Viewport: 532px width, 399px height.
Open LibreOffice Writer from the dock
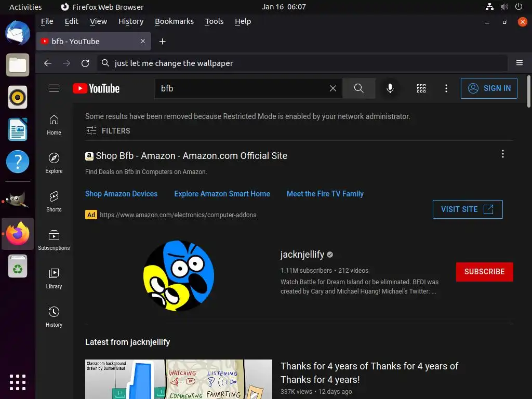18,129
